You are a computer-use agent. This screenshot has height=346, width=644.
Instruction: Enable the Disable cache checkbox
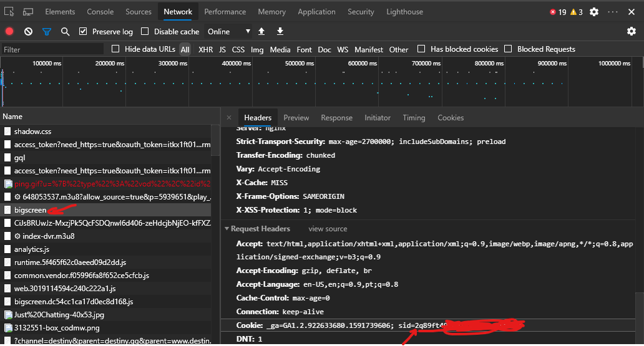pyautogui.click(x=145, y=31)
